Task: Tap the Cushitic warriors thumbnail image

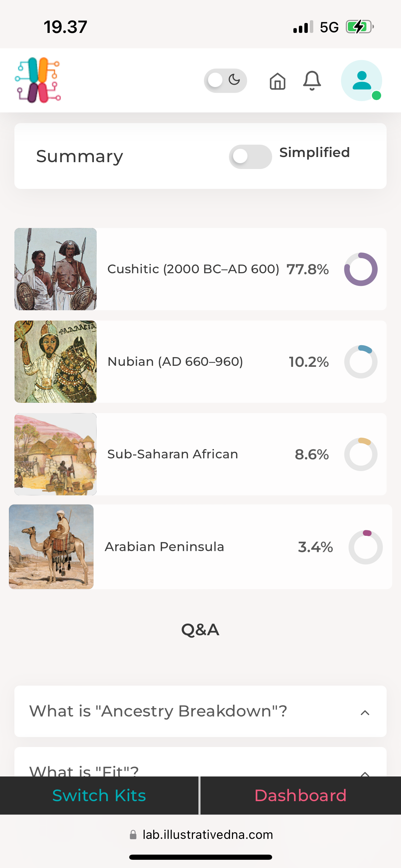Action: pyautogui.click(x=56, y=269)
